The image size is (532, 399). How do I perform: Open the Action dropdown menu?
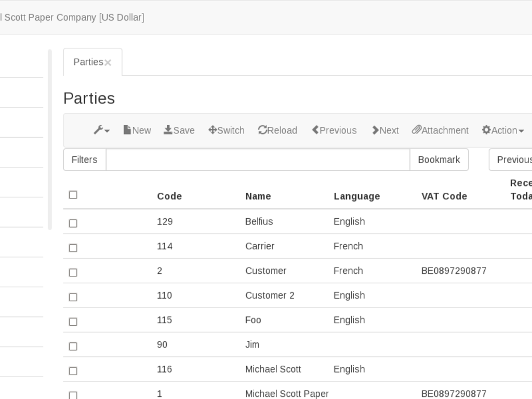click(502, 130)
